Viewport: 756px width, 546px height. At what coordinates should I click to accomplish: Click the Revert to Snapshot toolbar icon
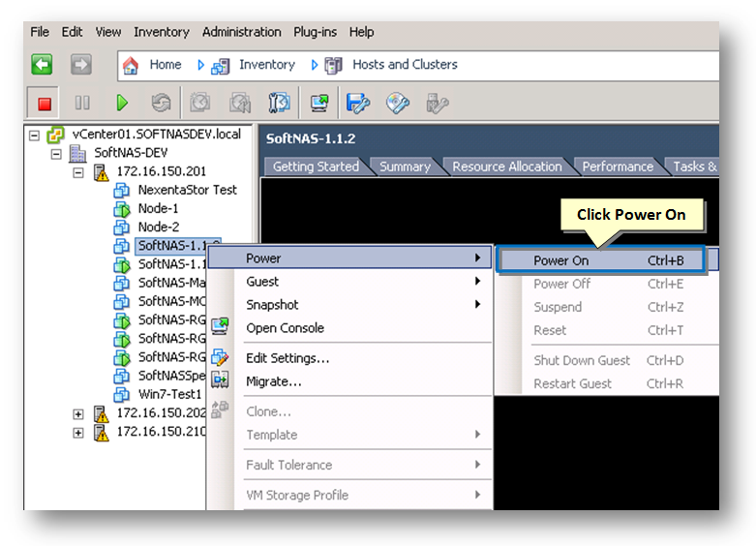click(x=240, y=103)
